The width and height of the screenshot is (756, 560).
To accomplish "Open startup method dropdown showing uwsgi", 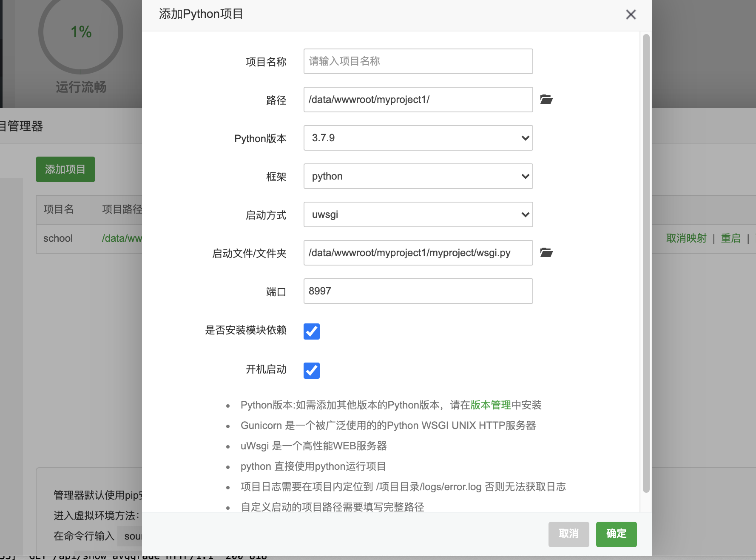I will (418, 214).
